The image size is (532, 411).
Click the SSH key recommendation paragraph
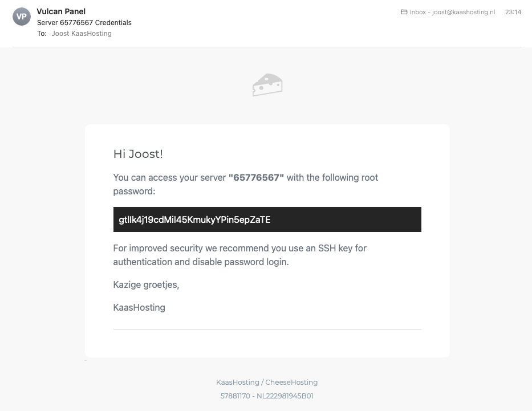[239, 255]
